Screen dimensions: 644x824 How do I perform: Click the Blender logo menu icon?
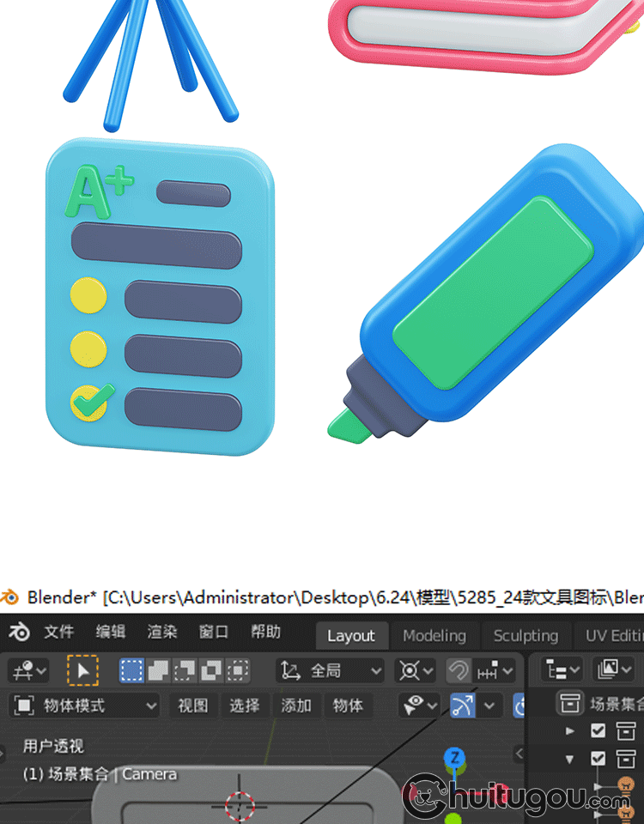tap(19, 633)
